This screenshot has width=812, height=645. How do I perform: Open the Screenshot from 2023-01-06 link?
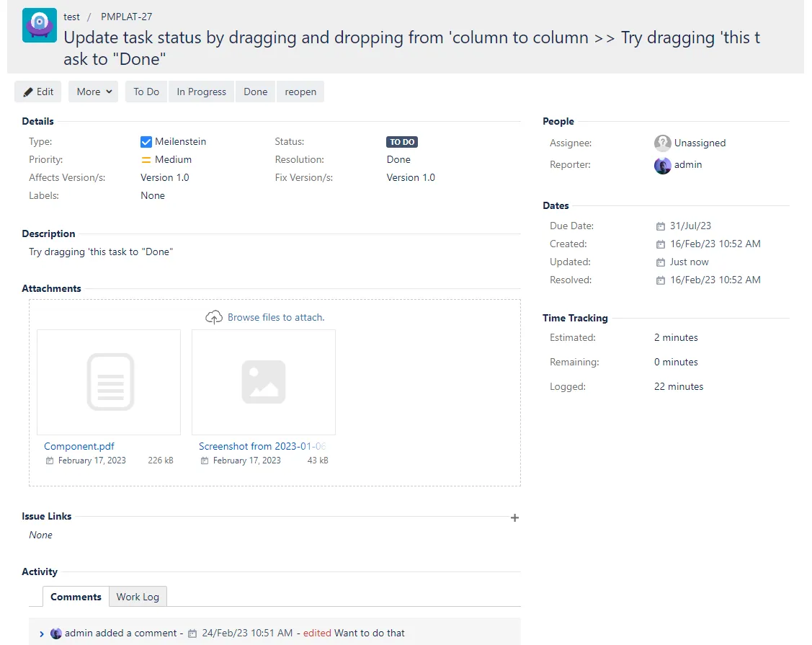point(262,446)
